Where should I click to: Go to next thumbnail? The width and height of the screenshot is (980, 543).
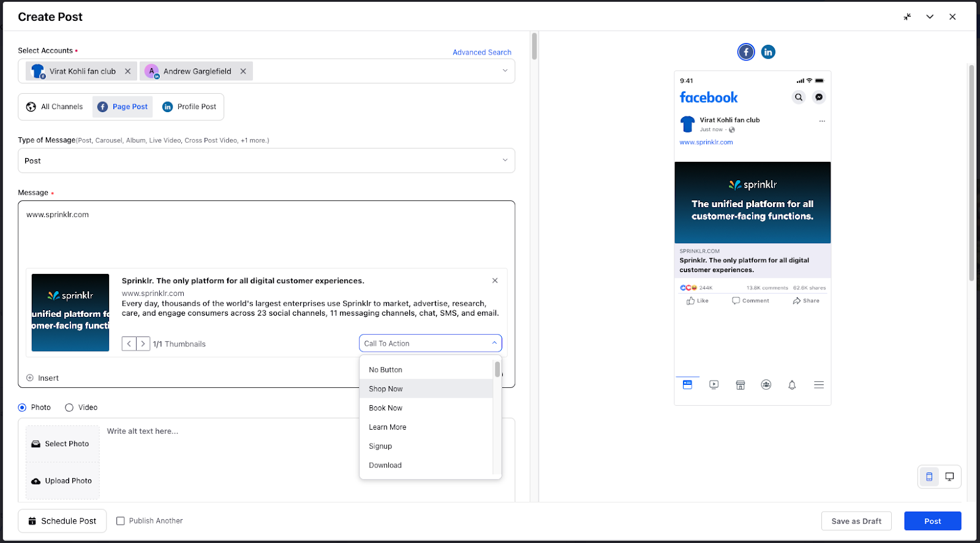click(143, 344)
